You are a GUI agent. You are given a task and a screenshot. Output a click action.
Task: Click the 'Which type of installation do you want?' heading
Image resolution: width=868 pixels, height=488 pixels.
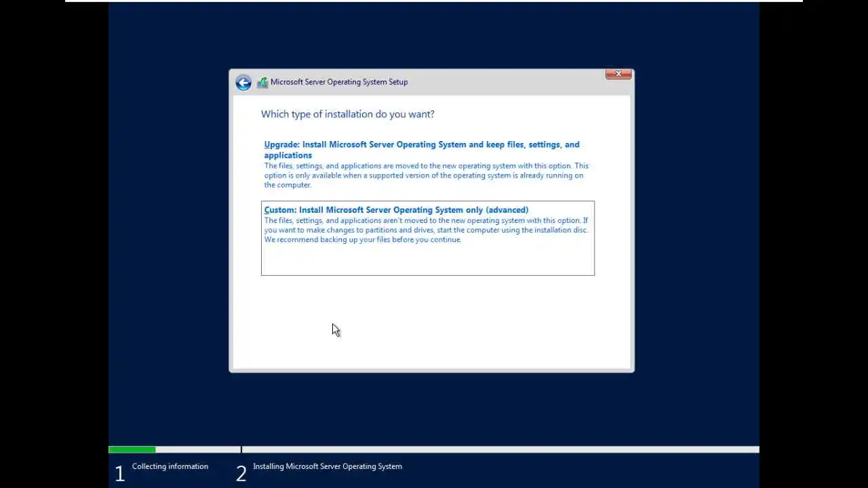click(348, 114)
